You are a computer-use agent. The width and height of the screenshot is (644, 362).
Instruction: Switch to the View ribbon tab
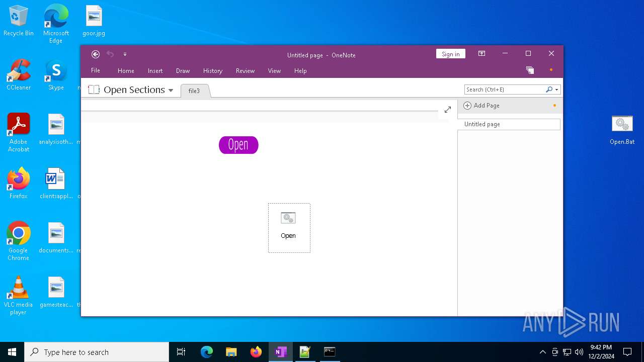274,71
